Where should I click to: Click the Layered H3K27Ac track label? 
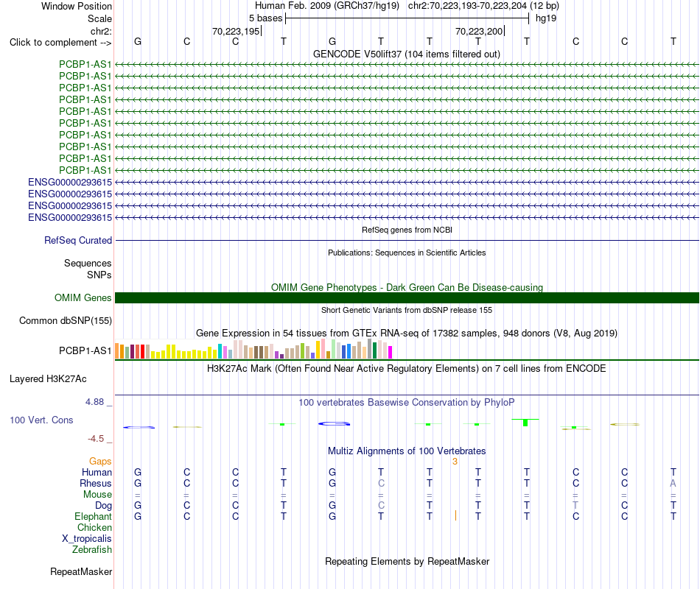(48, 379)
